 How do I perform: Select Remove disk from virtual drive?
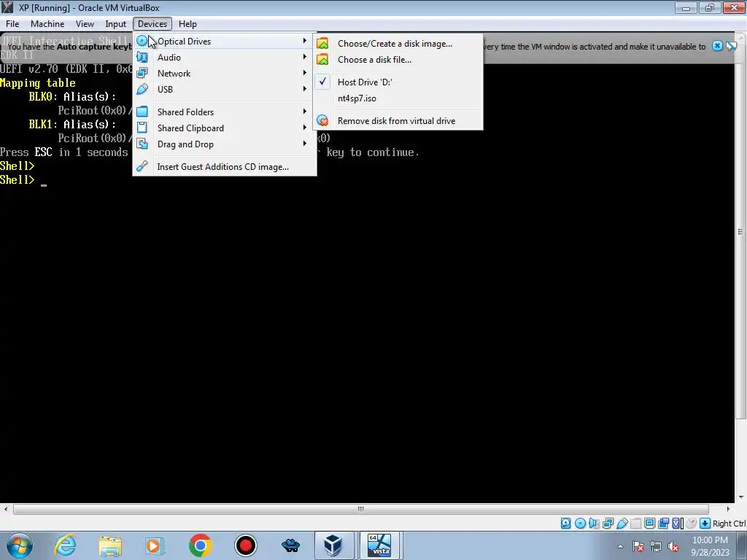click(x=398, y=120)
